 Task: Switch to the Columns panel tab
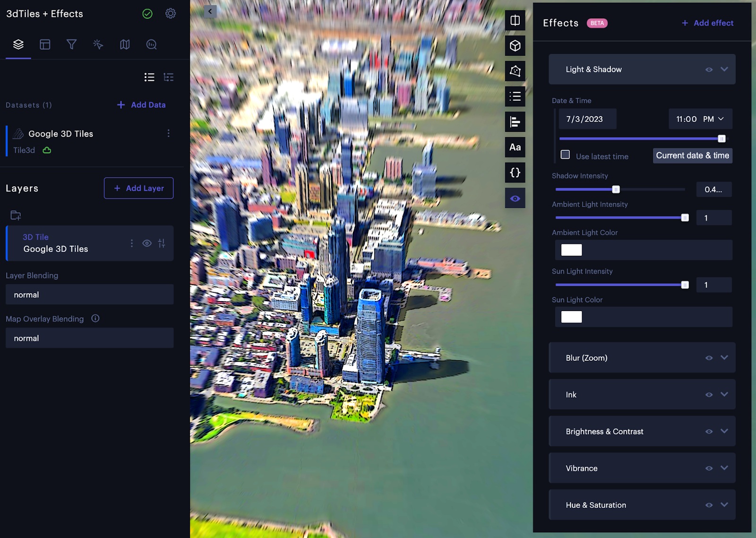pos(45,44)
